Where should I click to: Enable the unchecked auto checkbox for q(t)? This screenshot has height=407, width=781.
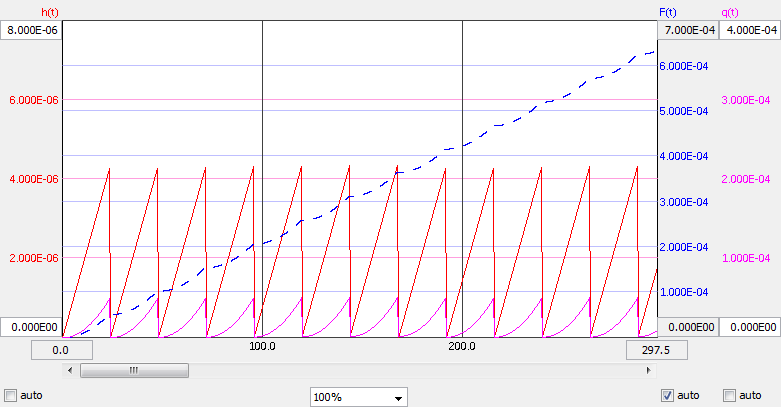pos(730,395)
